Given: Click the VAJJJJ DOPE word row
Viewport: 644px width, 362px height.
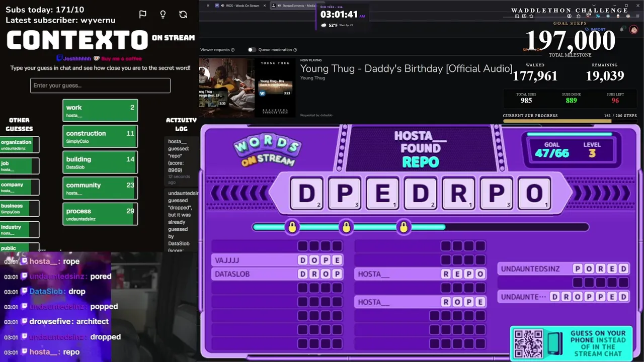Looking at the screenshot, I should [x=278, y=260].
